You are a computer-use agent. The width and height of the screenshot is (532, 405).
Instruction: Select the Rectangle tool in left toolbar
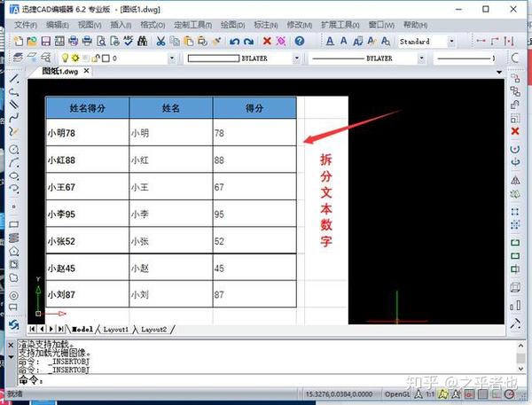(x=14, y=224)
